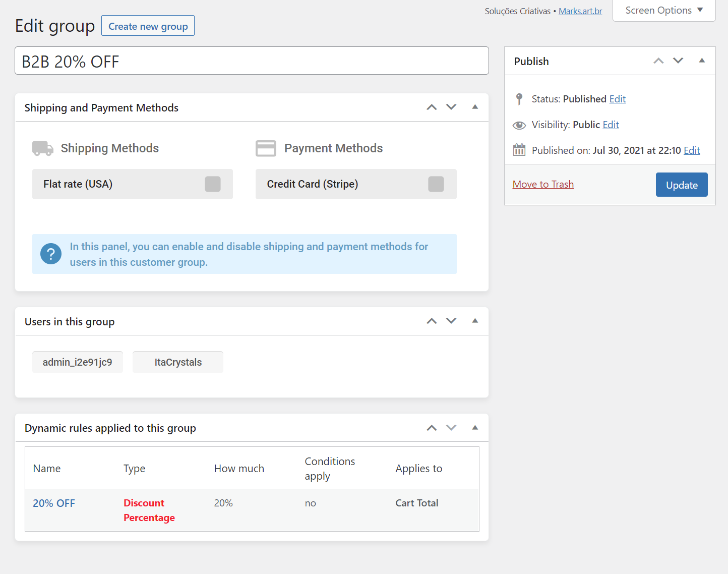Move Shipping and Payment Methods panel down
The height and width of the screenshot is (574, 728).
(x=451, y=107)
